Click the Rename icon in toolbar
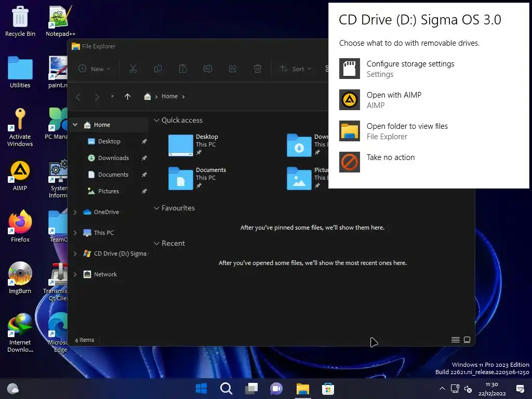Image resolution: width=532 pixels, height=399 pixels. click(208, 69)
